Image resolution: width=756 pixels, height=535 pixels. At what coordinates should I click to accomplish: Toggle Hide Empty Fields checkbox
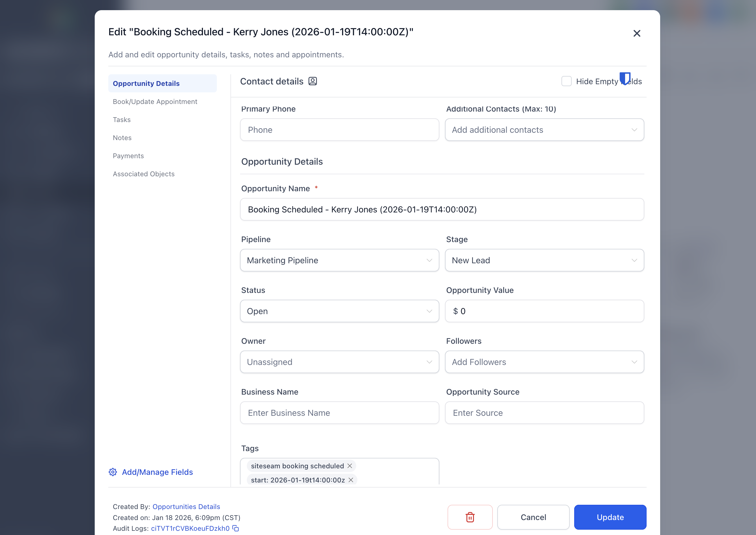(566, 81)
